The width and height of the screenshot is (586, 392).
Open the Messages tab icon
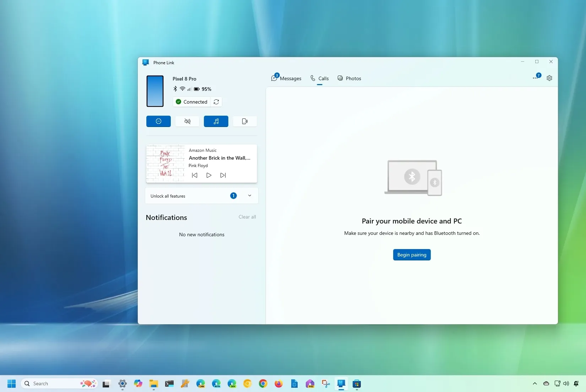click(273, 78)
